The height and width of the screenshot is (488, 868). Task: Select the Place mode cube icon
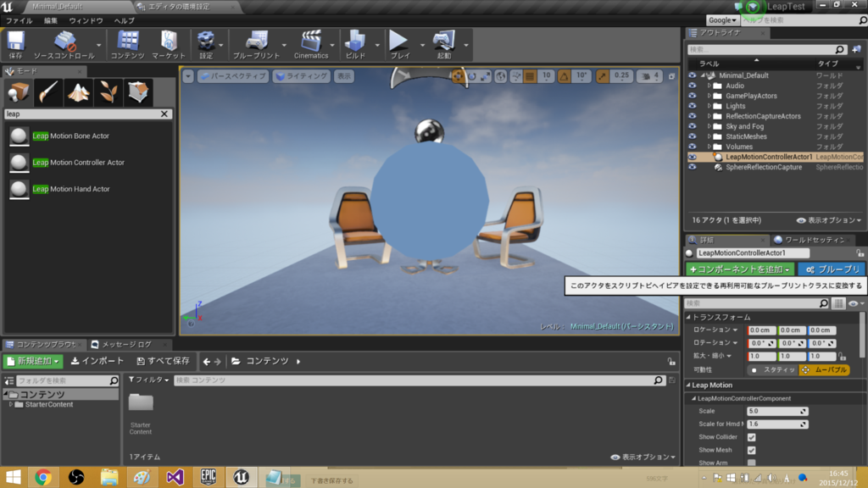(x=19, y=91)
